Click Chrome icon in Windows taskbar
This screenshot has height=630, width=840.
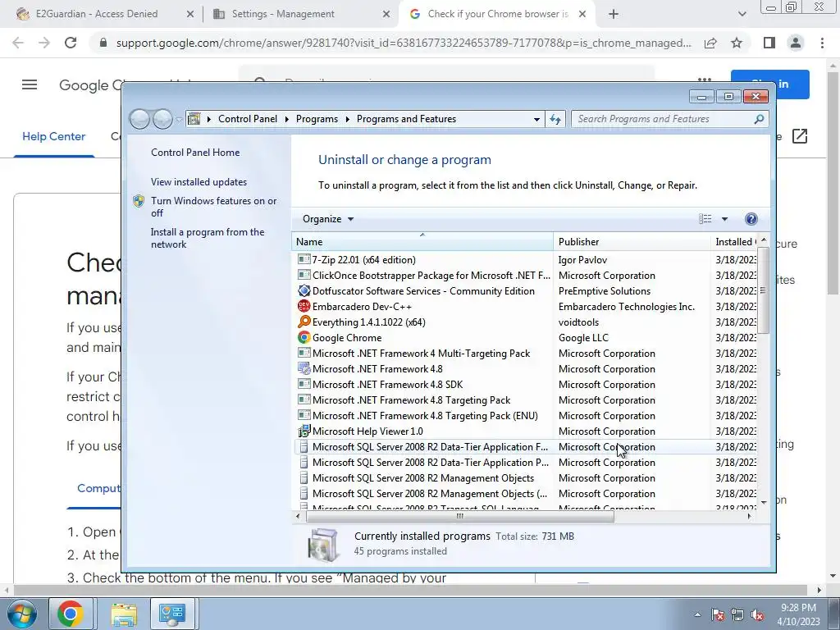tap(71, 614)
